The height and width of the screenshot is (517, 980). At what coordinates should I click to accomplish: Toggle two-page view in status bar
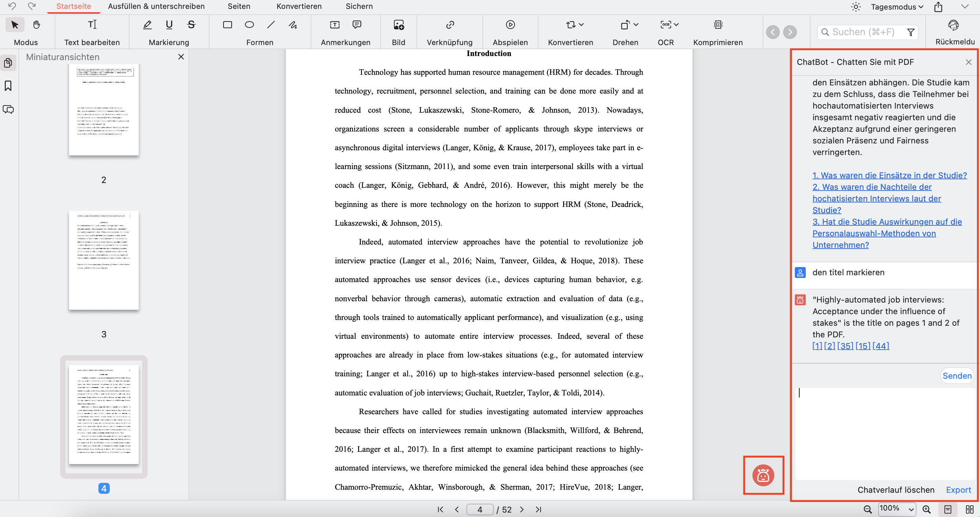[x=969, y=509]
